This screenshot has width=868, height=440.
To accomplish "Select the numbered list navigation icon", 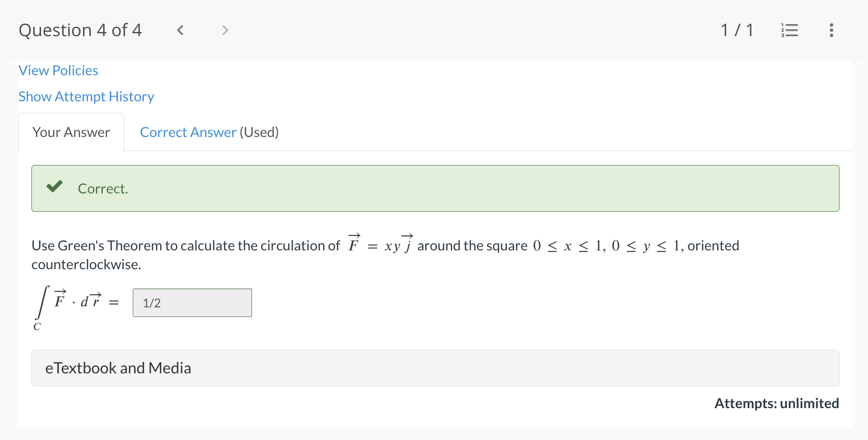I will tap(789, 30).
